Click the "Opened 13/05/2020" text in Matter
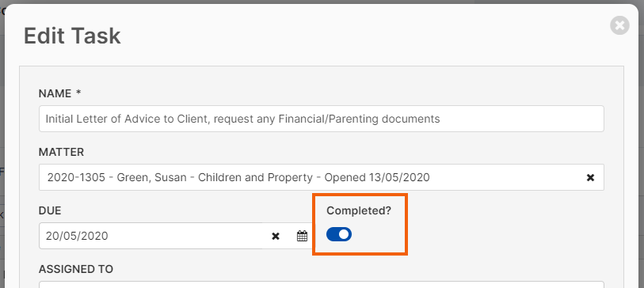Viewport: 644px width, 288px height. coord(377,178)
